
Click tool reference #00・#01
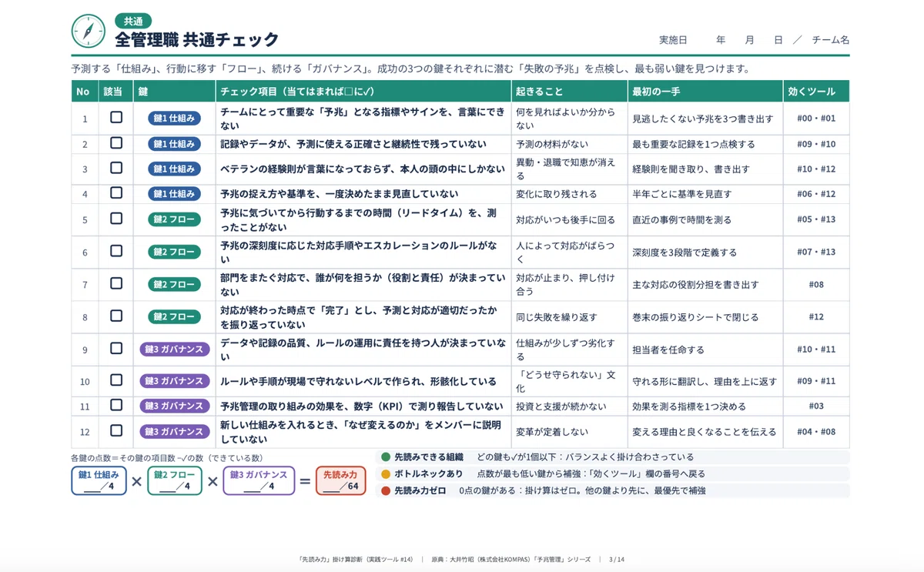(816, 119)
